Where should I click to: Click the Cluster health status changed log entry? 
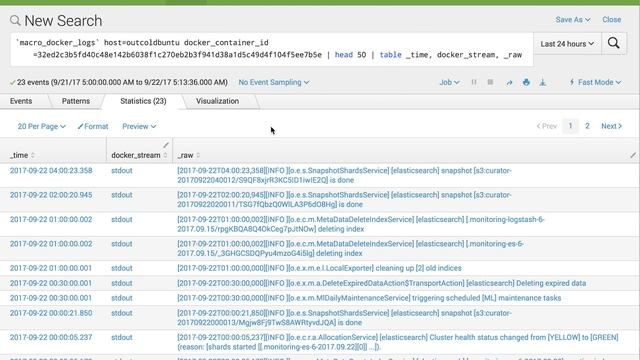[398, 342]
